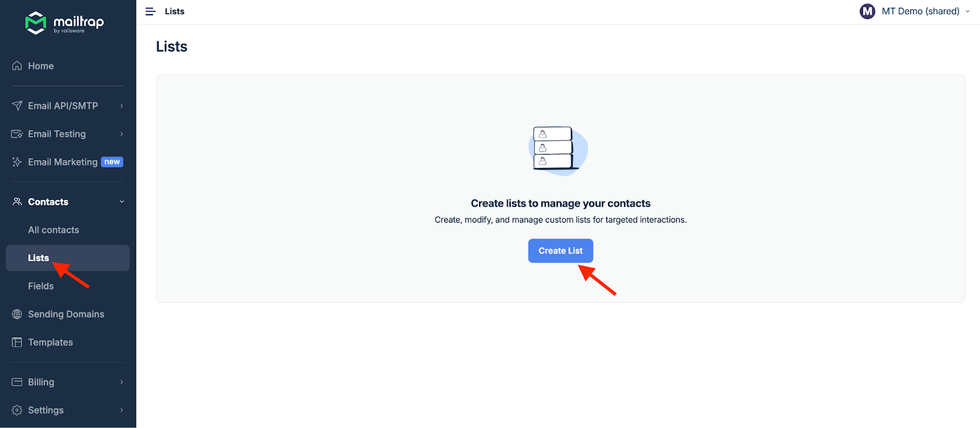Open Templates using its panel icon
This screenshot has height=428, width=980.
17,342
